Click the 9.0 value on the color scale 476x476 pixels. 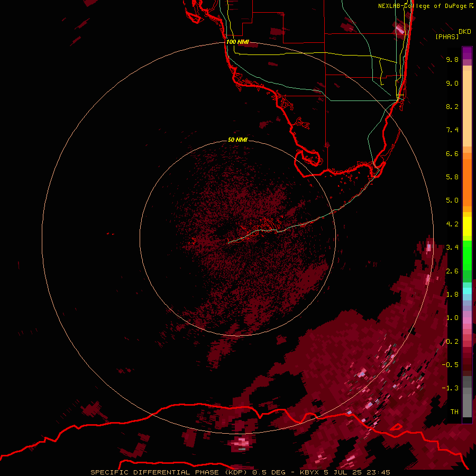click(452, 83)
